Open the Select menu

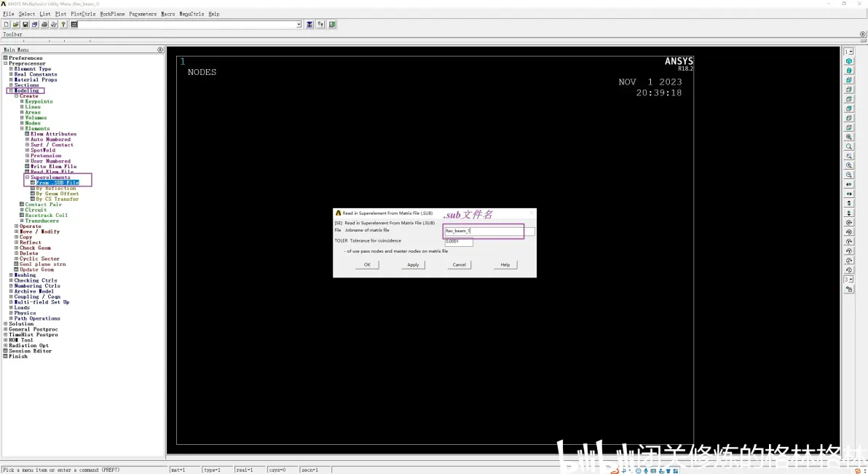(26, 14)
